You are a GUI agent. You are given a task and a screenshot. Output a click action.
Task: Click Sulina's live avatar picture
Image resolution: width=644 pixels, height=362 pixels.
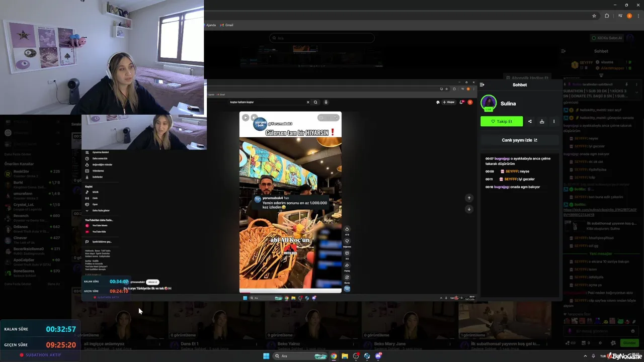click(489, 103)
